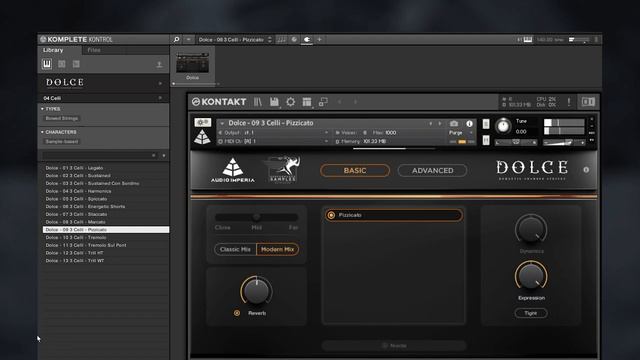Open the Purge dropdown
640x360 pixels.
pyautogui.click(x=471, y=133)
